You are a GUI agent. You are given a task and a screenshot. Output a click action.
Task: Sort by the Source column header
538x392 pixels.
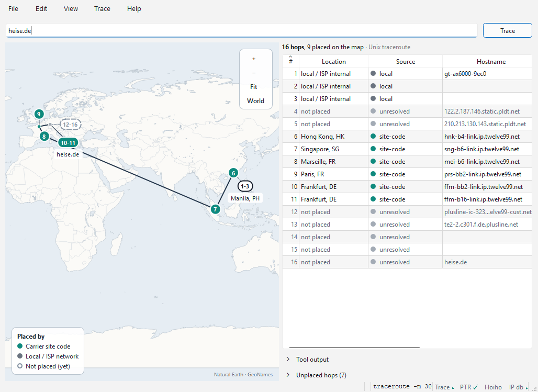(405, 61)
